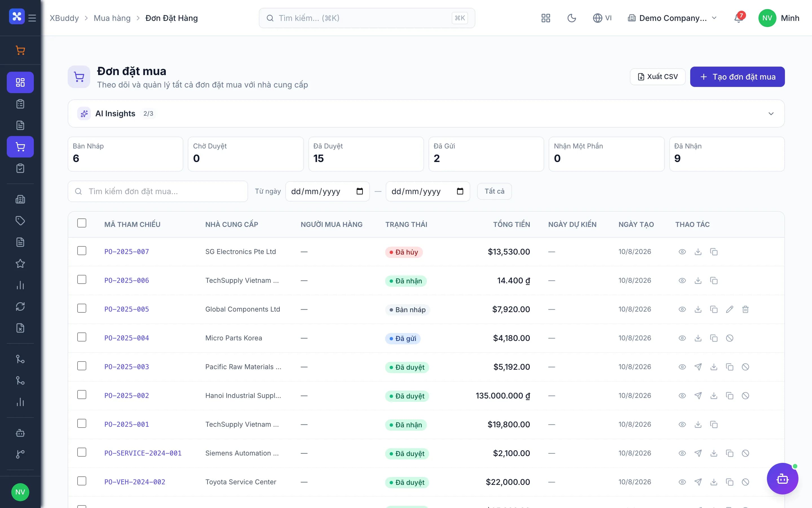Focus the Tìm kiếm đơn đặt mua field
The width and height of the screenshot is (812, 508).
tap(158, 191)
